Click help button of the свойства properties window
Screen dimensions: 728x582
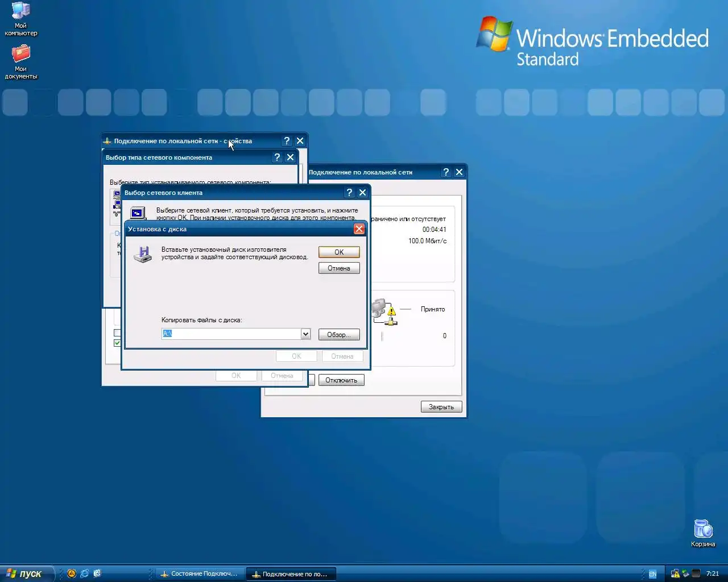click(x=287, y=141)
